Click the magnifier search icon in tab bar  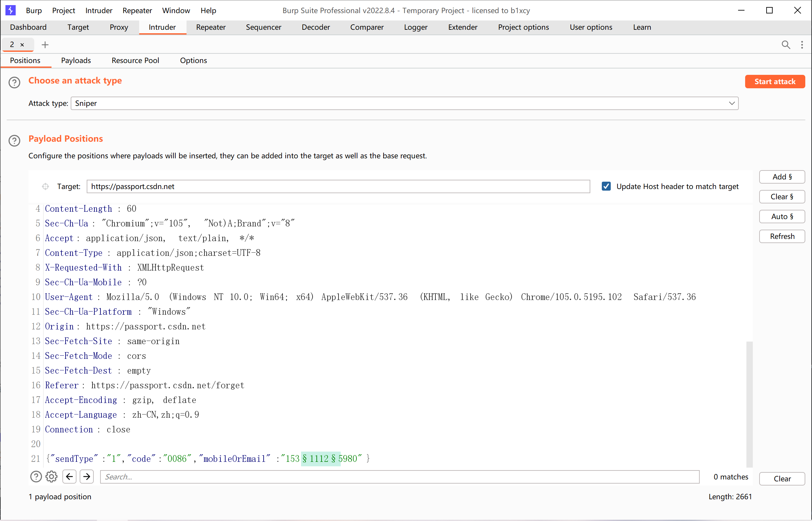(x=786, y=45)
